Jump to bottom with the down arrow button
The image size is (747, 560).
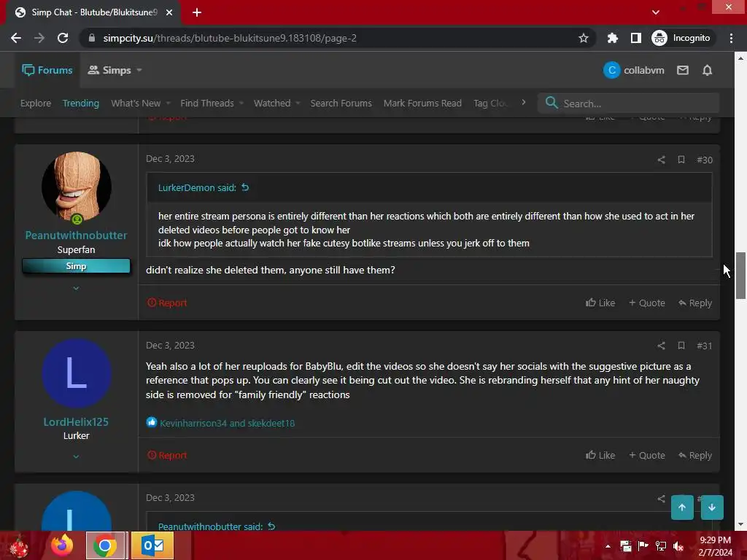click(712, 507)
